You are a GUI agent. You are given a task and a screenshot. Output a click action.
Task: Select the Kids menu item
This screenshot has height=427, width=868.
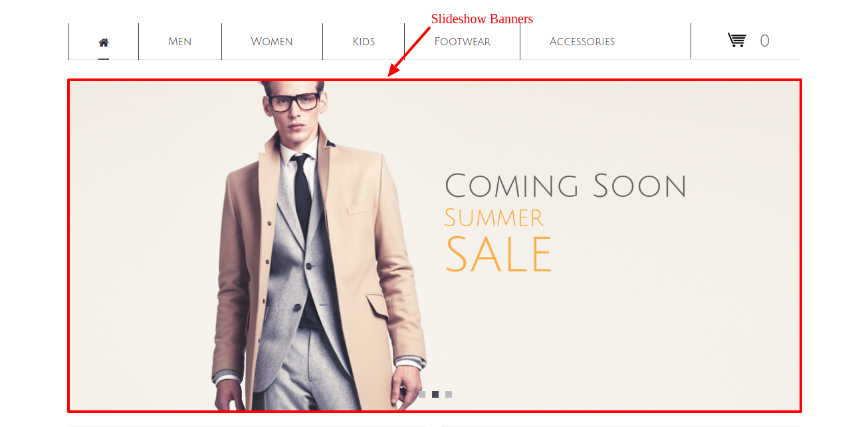[x=364, y=42]
